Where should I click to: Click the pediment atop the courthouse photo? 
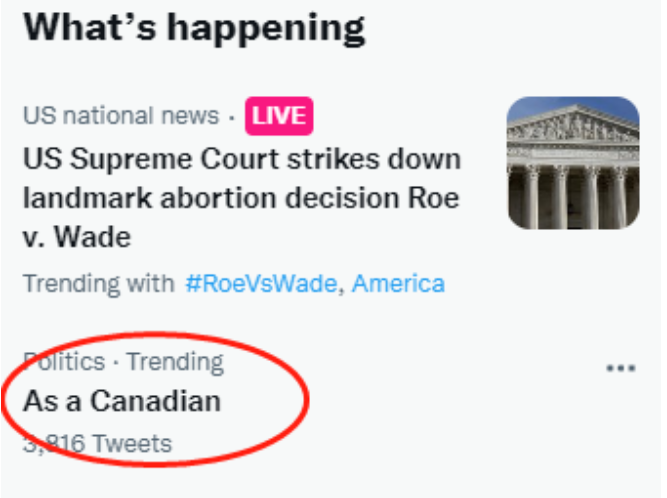pos(572,125)
